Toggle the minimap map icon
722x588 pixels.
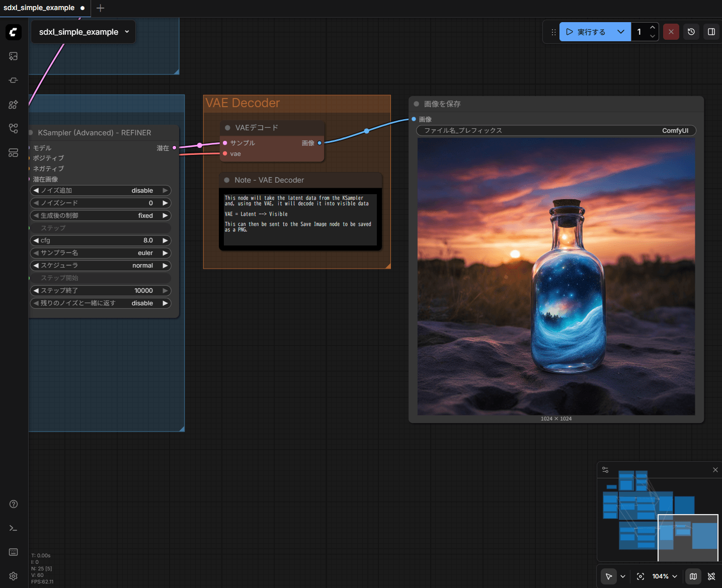[x=693, y=576]
